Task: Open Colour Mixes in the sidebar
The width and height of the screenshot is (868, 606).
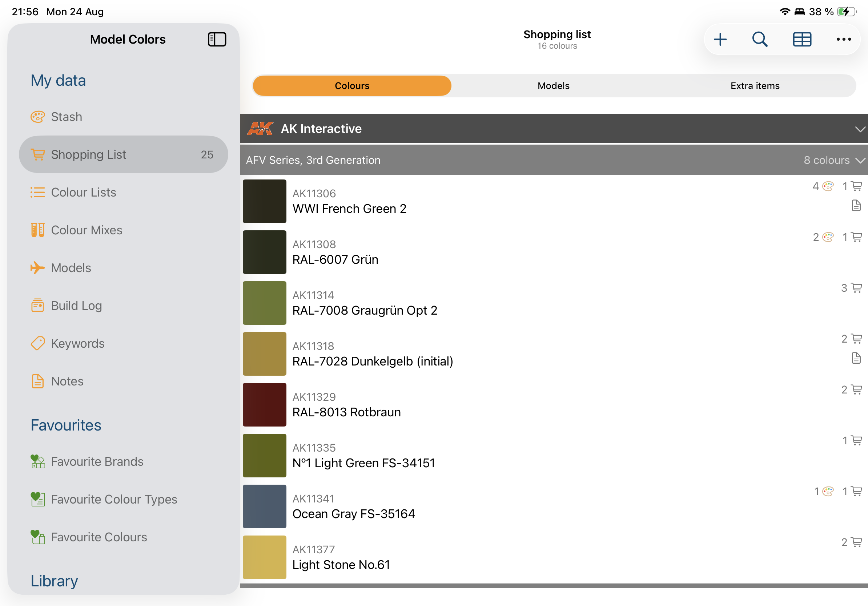Action: click(x=124, y=230)
